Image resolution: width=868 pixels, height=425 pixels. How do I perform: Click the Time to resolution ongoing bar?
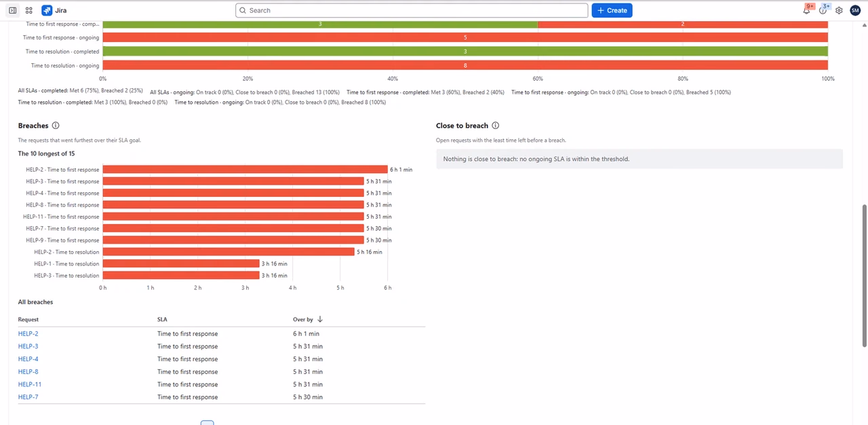click(465, 65)
